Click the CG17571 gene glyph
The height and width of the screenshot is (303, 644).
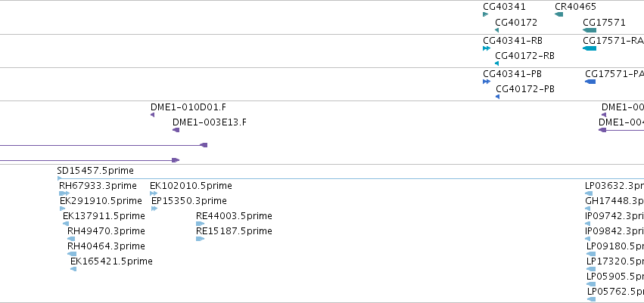pyautogui.click(x=589, y=30)
